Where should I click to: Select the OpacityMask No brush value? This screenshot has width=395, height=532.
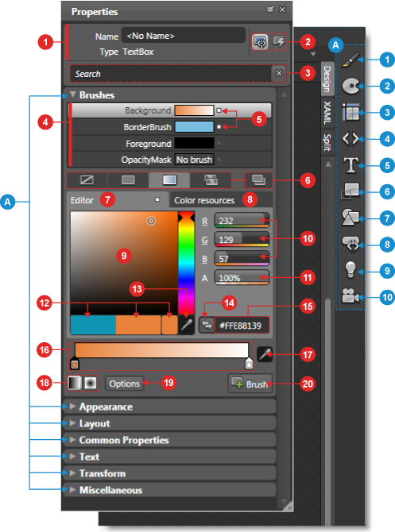[194, 160]
